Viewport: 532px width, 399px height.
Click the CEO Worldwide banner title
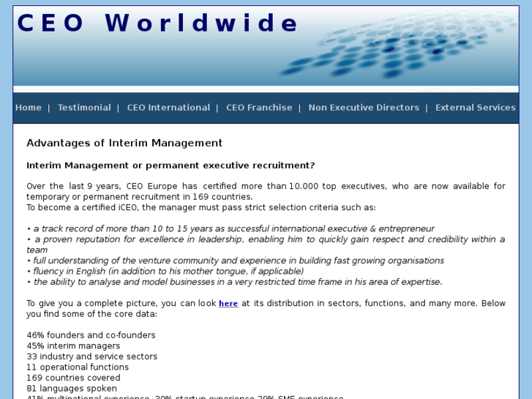157,23
